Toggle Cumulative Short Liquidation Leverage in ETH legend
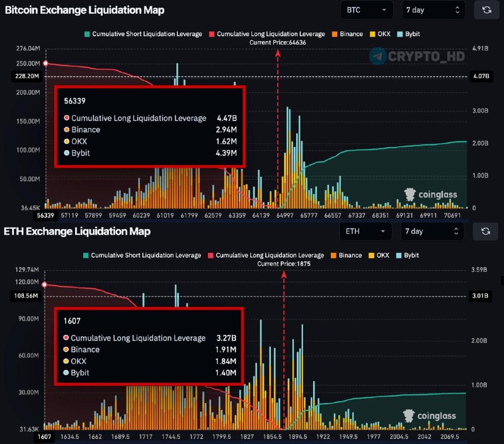The height and width of the screenshot is (444, 504). (x=142, y=255)
